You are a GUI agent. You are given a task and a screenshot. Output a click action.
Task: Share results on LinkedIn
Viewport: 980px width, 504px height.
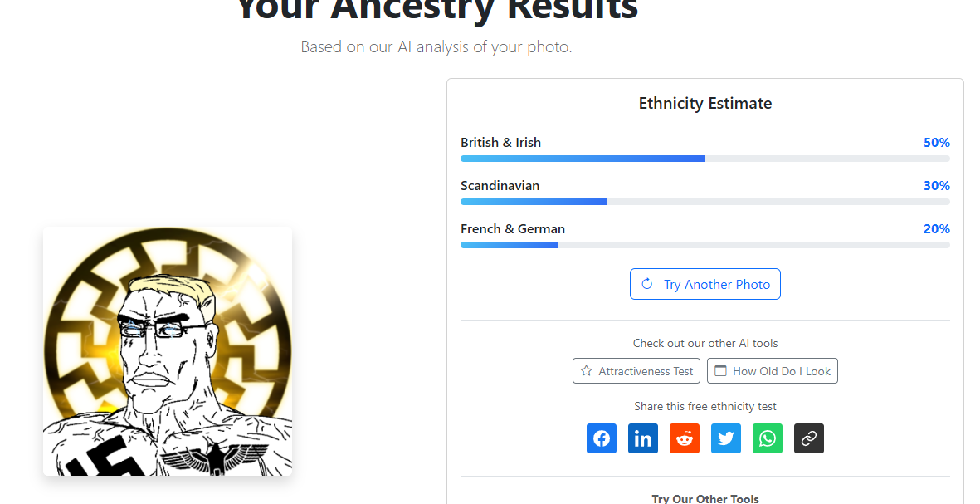[x=643, y=438]
